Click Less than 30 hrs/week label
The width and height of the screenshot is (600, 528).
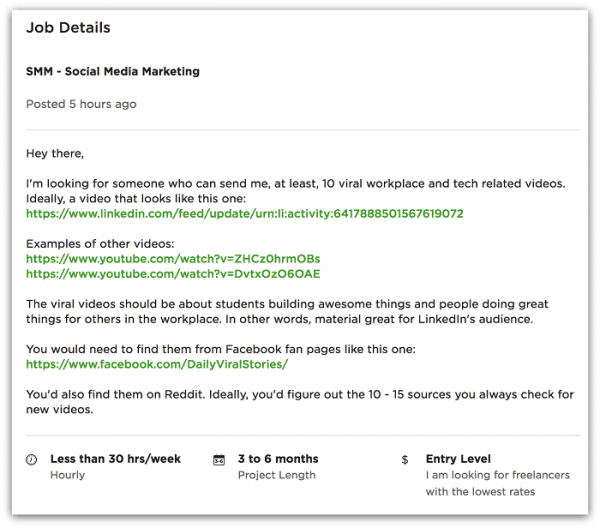pos(115,459)
